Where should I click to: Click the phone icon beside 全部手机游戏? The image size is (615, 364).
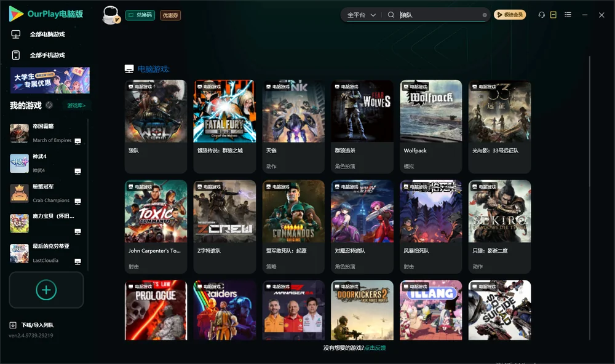click(x=16, y=55)
